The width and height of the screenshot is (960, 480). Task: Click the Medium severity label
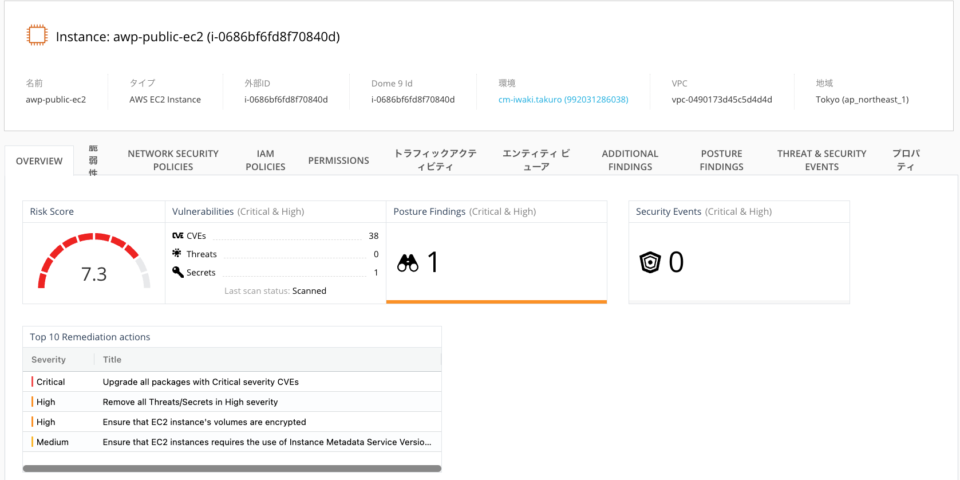click(53, 441)
